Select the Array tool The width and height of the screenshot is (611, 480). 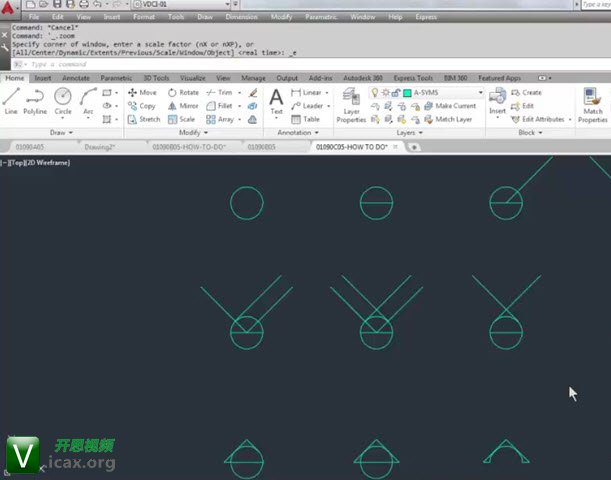220,119
